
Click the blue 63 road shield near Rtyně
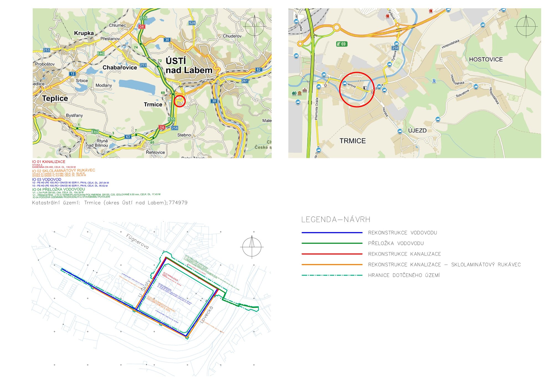[x=128, y=137]
